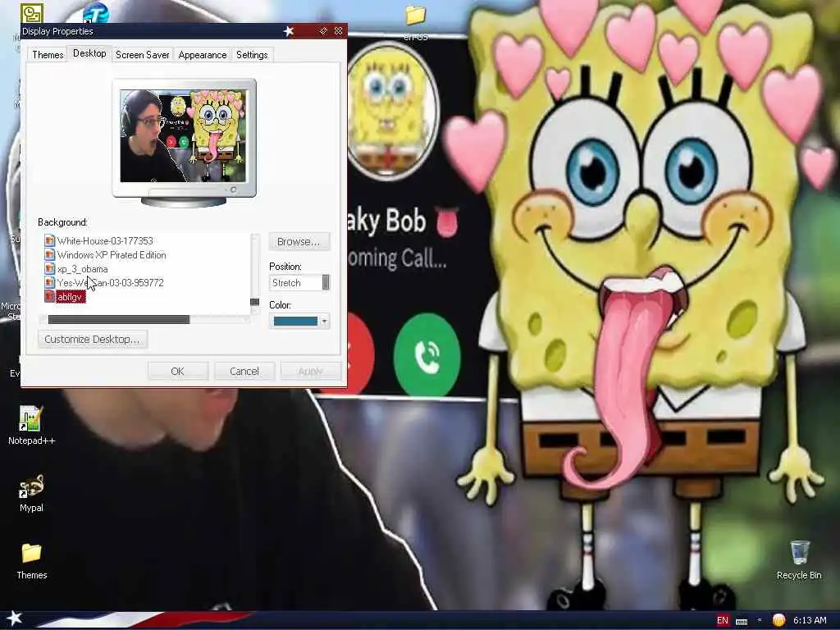Click the Color swatch picker
The height and width of the screenshot is (630, 840).
point(295,321)
